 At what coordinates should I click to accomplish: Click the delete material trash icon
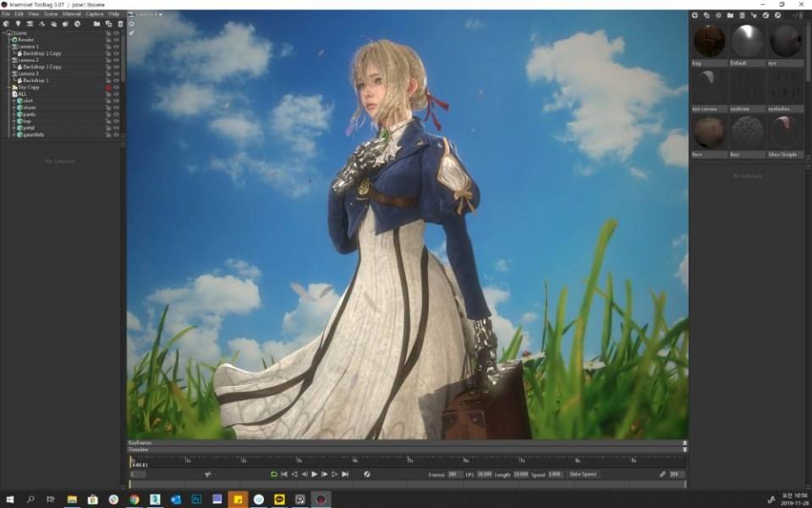[742, 15]
